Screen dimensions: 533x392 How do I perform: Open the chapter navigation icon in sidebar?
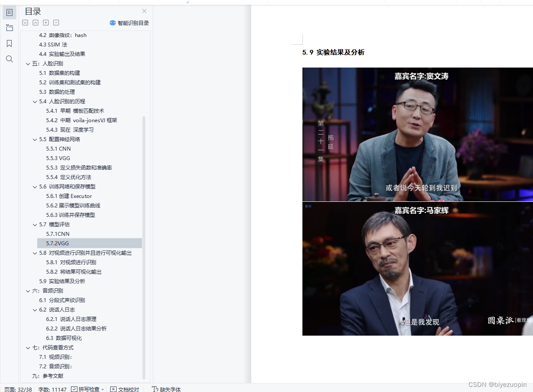(9, 28)
